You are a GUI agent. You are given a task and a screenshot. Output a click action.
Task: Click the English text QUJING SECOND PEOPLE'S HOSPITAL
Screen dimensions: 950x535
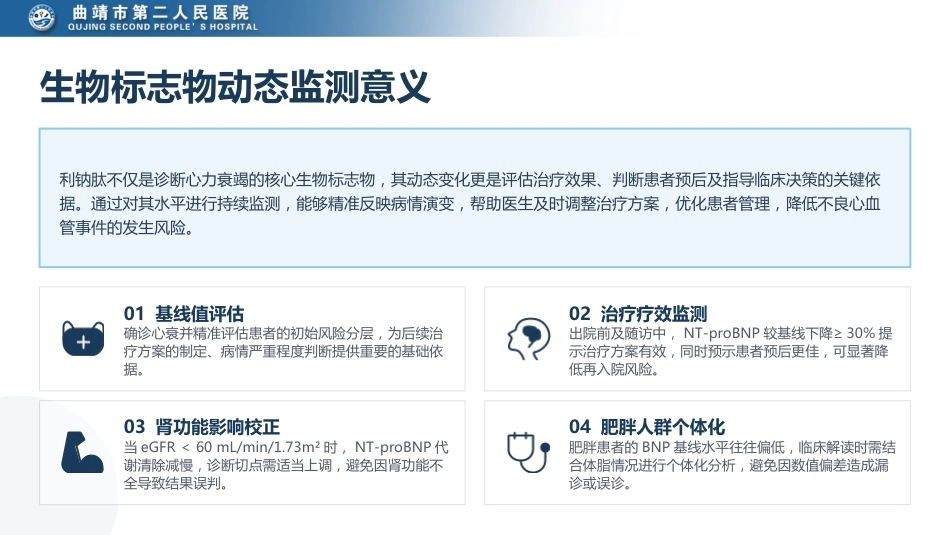coord(163,27)
